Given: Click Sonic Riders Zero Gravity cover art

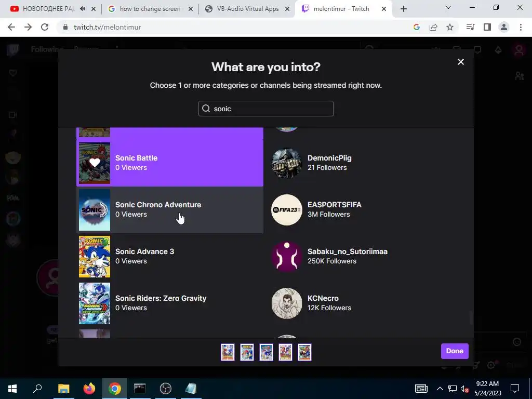Looking at the screenshot, I should tap(95, 303).
